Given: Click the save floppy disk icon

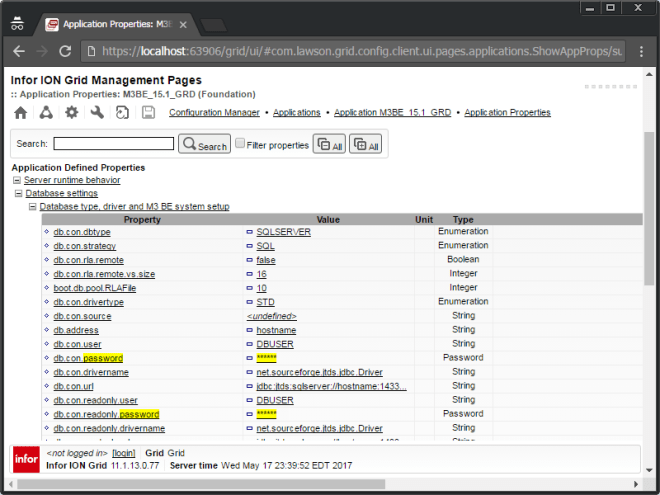Looking at the screenshot, I should point(148,113).
